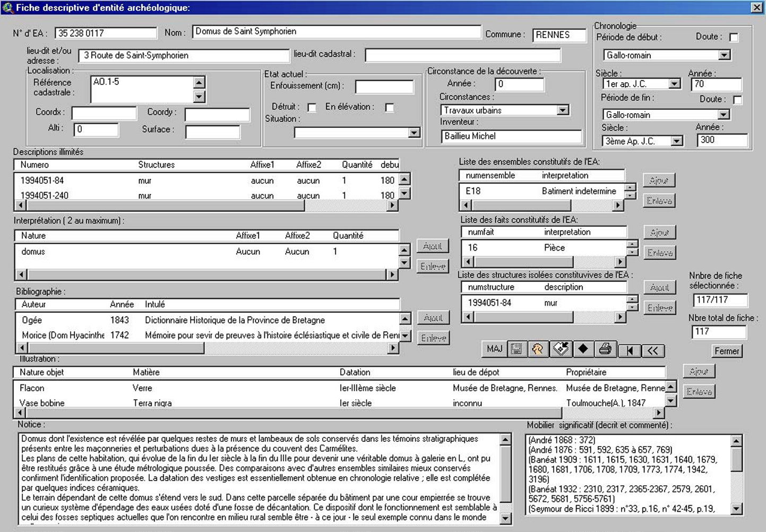766x532 pixels.
Task: Click the N° d'EA input field
Action: tap(106, 33)
